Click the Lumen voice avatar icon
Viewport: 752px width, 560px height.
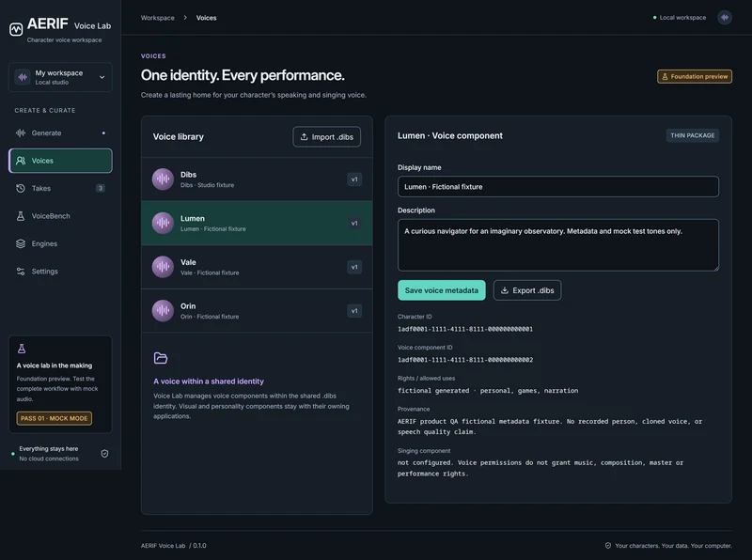163,223
